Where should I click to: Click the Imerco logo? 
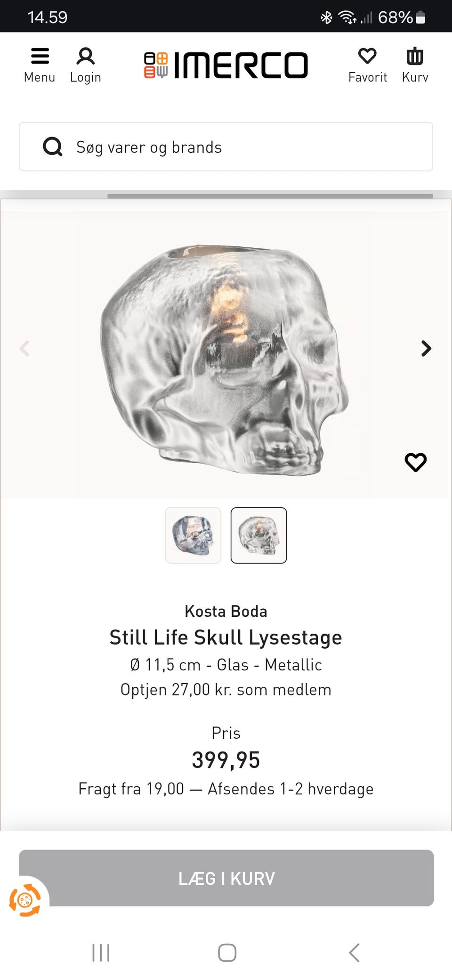[x=226, y=65]
